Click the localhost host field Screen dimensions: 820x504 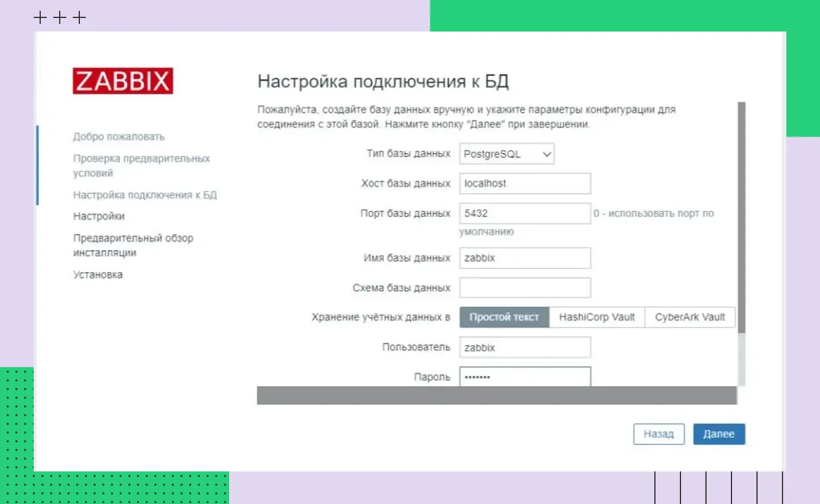point(525,183)
